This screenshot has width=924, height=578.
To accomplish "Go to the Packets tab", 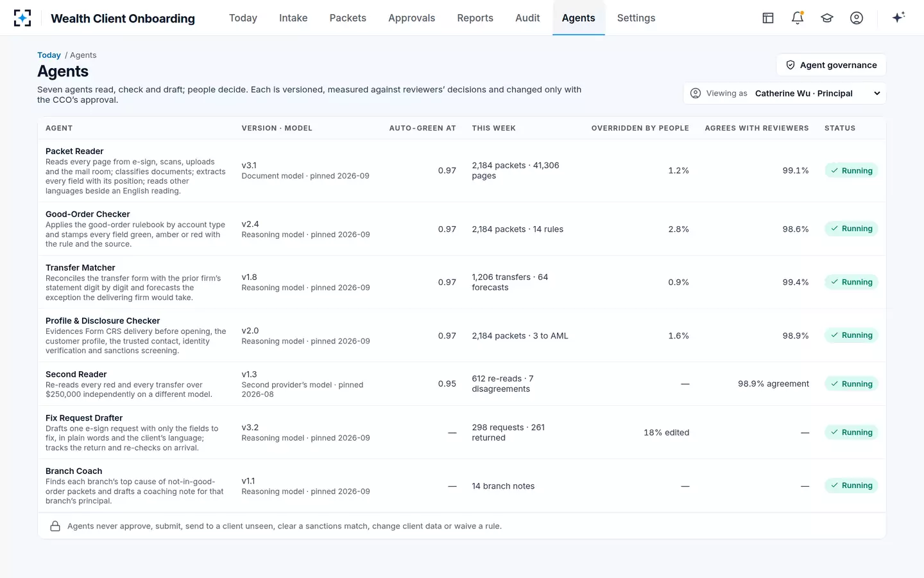I will (348, 18).
